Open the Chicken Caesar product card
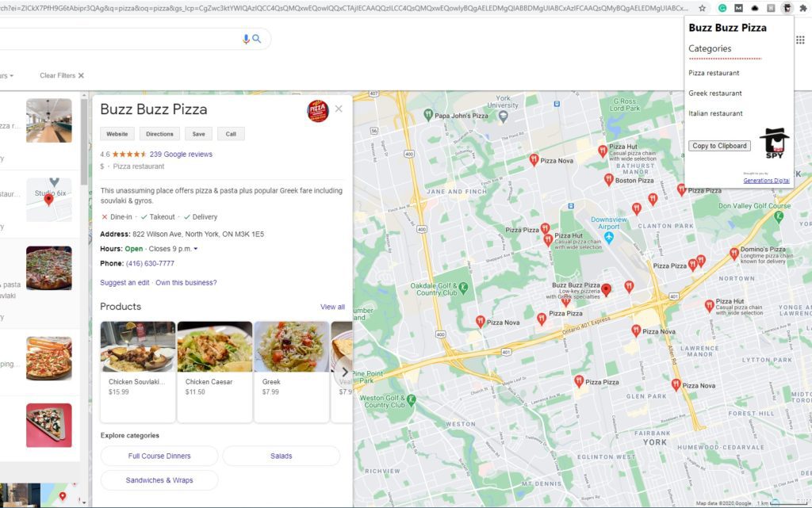 point(215,372)
